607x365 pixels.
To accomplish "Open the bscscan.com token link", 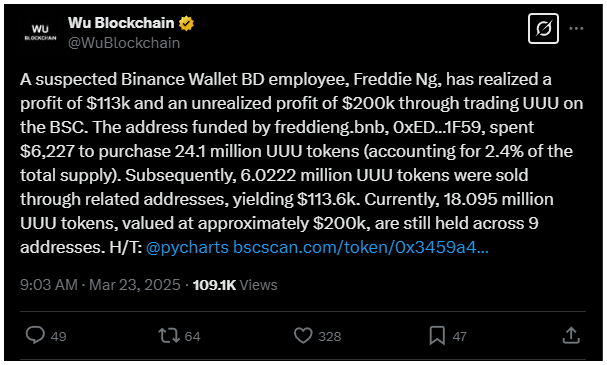I will (x=361, y=247).
